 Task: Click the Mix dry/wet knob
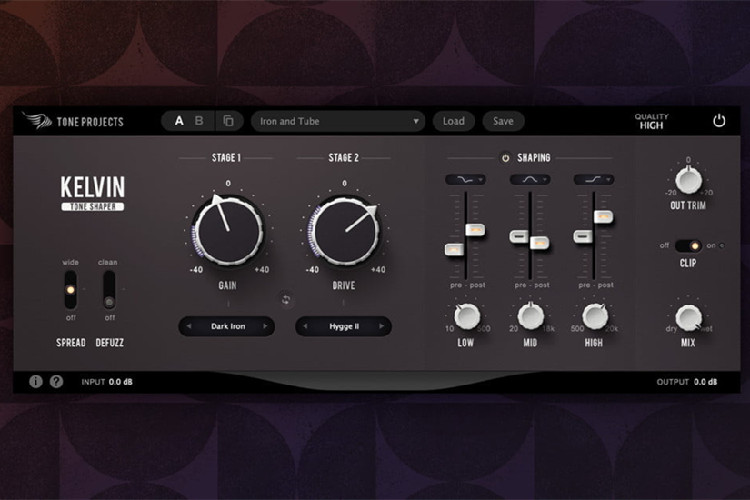coord(688,318)
